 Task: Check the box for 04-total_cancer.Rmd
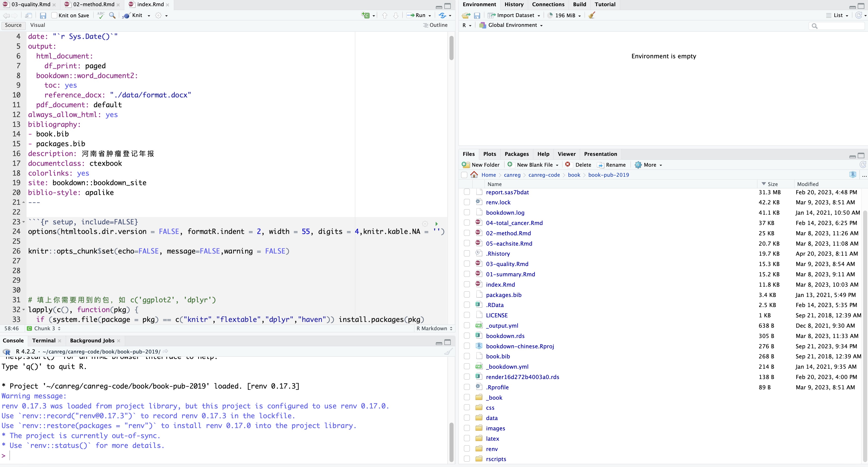(x=467, y=223)
